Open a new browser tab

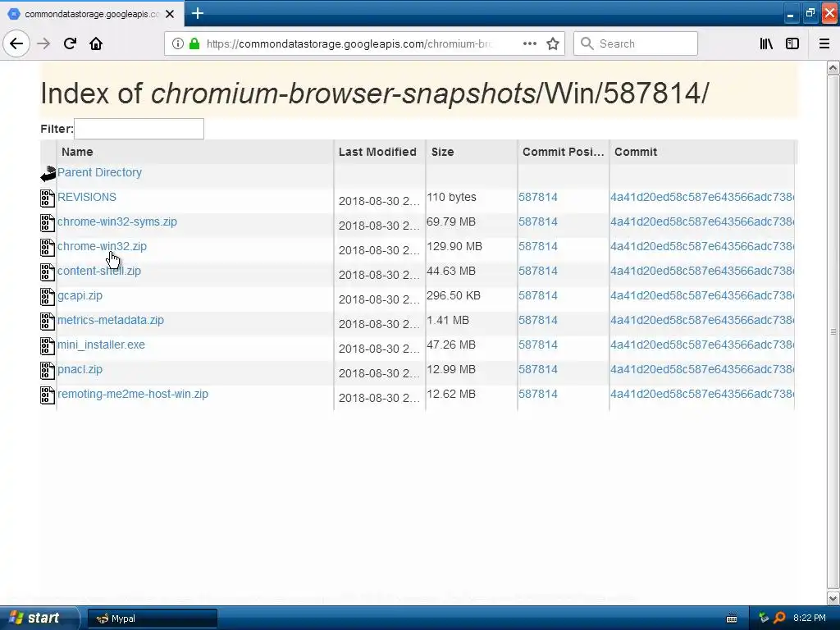[x=197, y=13]
